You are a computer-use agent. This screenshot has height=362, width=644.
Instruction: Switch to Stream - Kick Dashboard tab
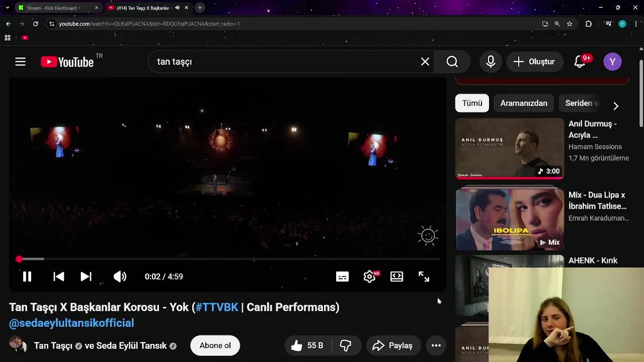[x=53, y=8]
